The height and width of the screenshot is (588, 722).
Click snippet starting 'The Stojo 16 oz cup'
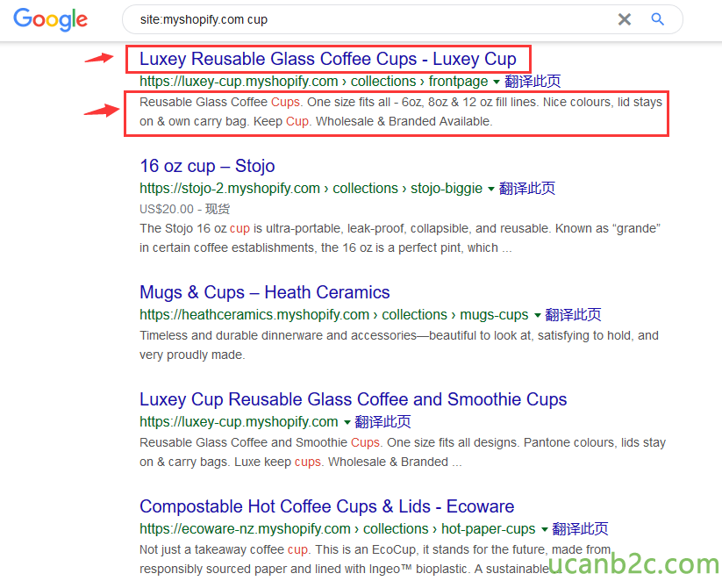(400, 238)
